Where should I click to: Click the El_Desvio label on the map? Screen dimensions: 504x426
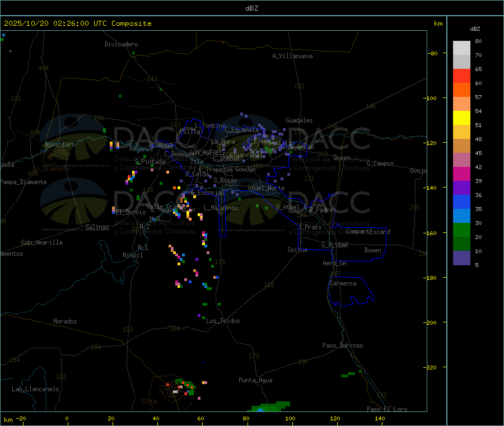click(x=130, y=212)
